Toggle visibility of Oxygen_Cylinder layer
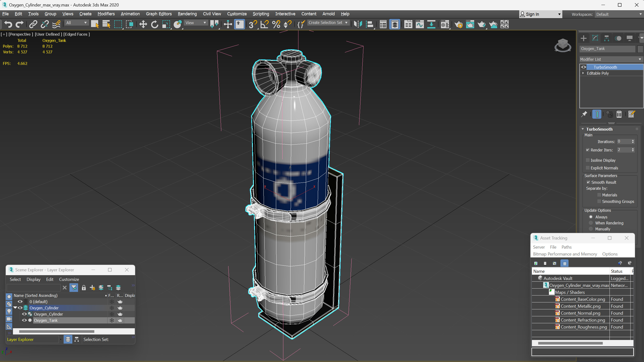This screenshot has width=644, height=362. (20, 308)
